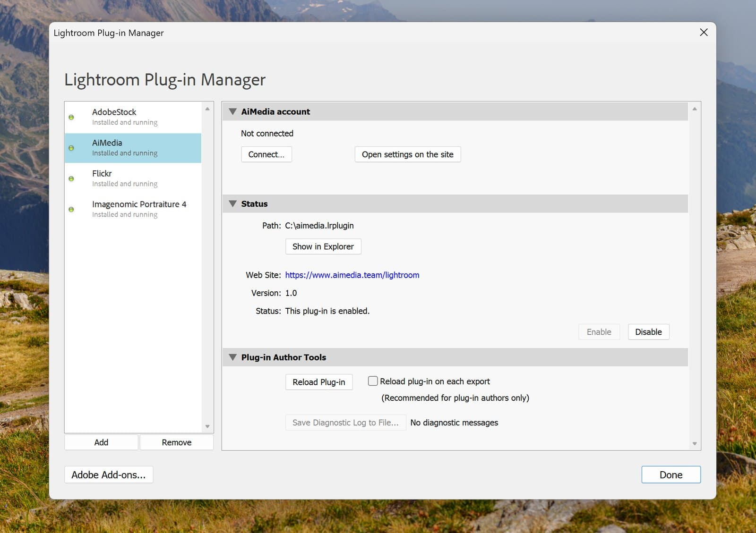Click the path text C:\aimedia.lrplugin
Viewport: 756px width, 533px height.
(x=319, y=226)
